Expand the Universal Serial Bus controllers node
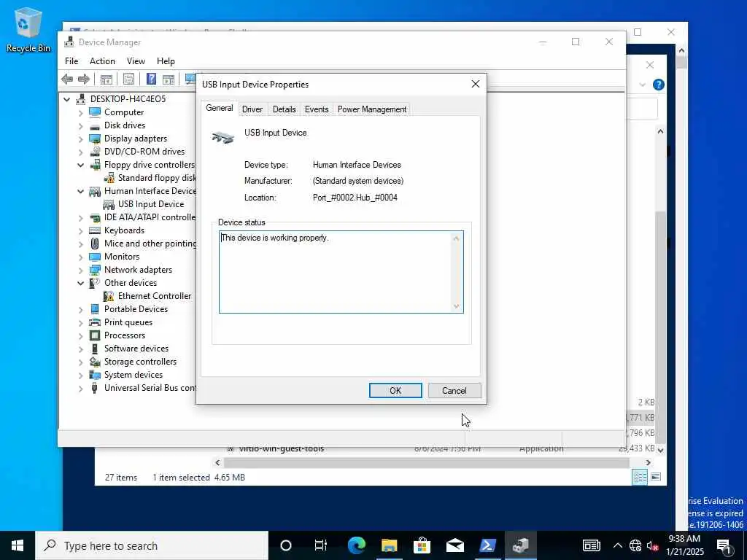The width and height of the screenshot is (747, 560). [81, 389]
